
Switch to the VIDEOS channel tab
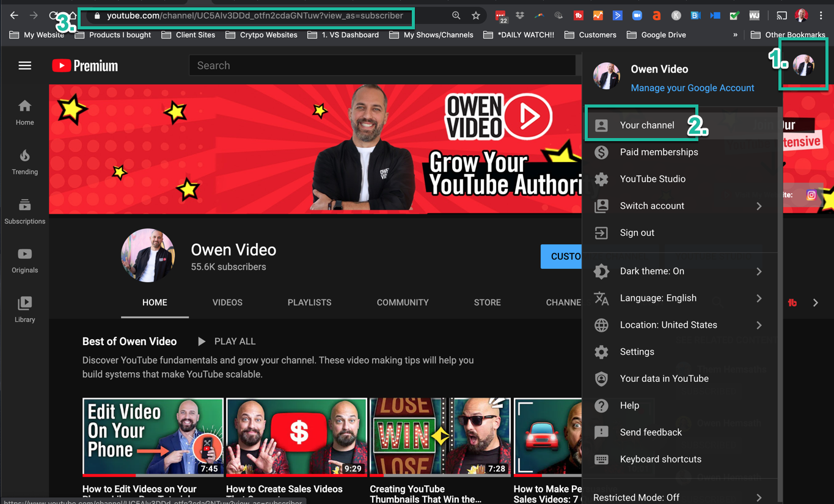click(x=227, y=302)
